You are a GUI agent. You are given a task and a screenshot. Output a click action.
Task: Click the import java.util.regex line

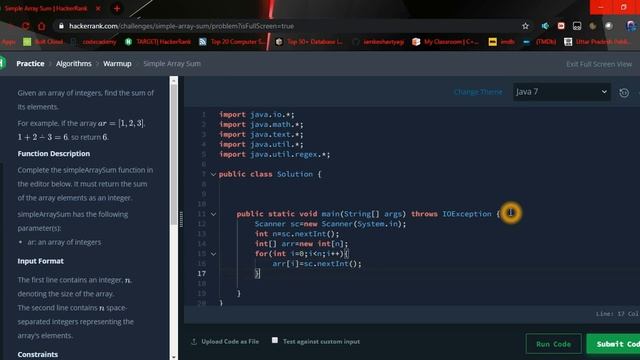274,154
